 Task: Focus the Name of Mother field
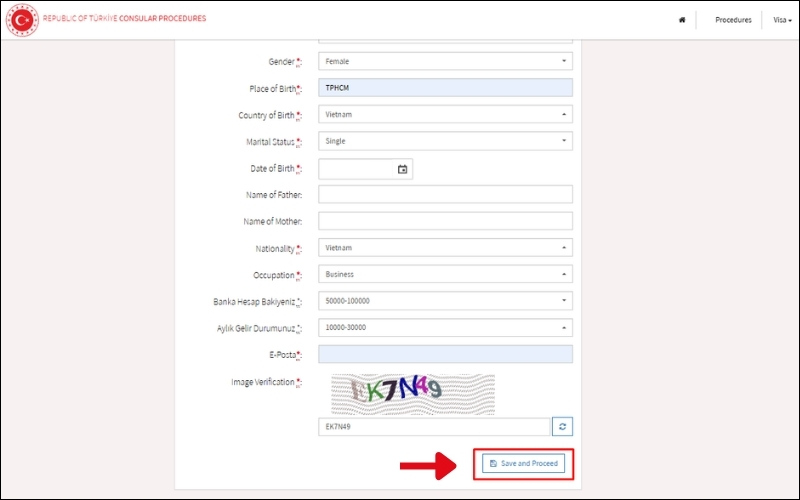click(445, 221)
